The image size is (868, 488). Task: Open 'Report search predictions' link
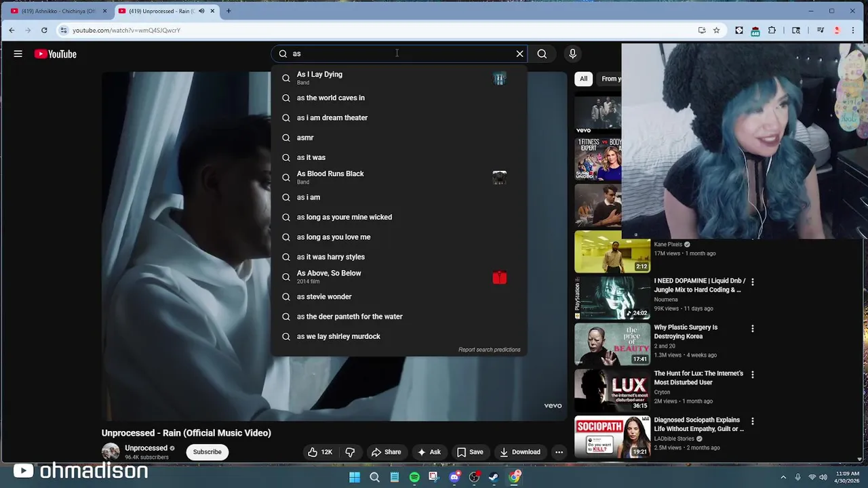tap(489, 350)
